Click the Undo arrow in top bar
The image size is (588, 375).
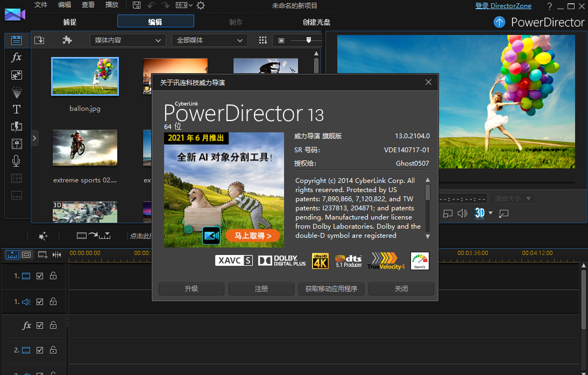coord(151,5)
